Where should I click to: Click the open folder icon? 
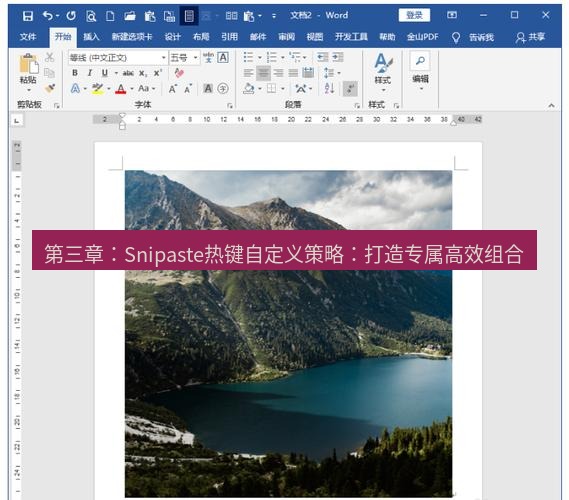point(130,16)
